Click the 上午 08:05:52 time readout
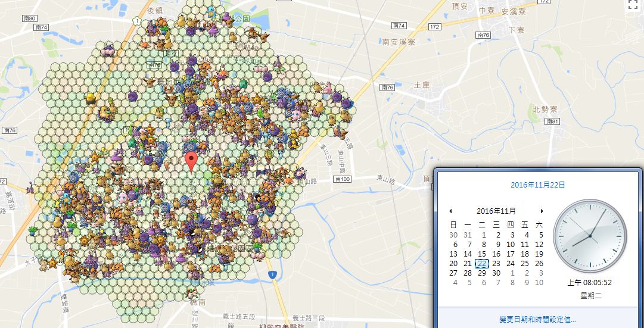Viewport: 644px width, 328px height. 590,283
